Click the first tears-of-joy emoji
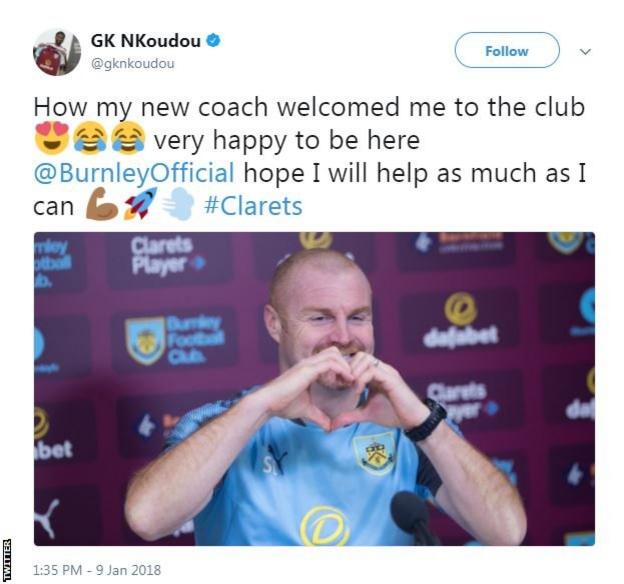The height and width of the screenshot is (584, 624). coord(90,138)
